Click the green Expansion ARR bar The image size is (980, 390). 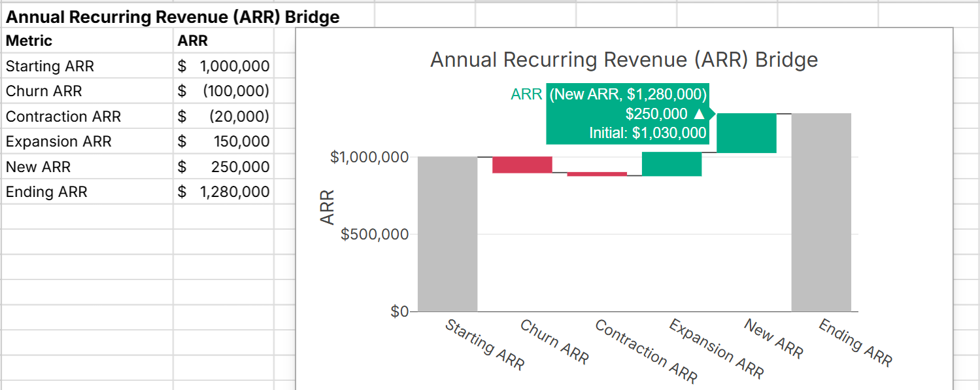671,164
